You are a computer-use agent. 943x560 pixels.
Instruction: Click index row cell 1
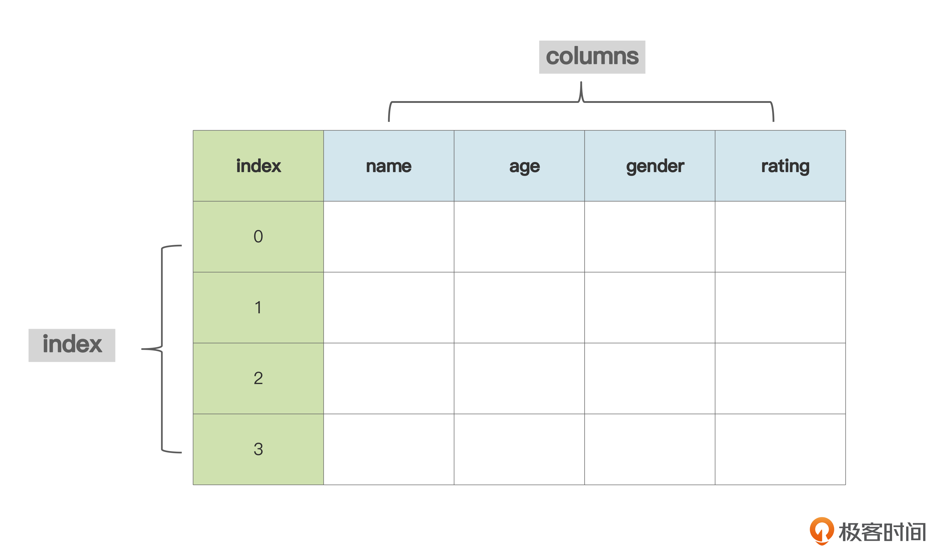coord(258,308)
